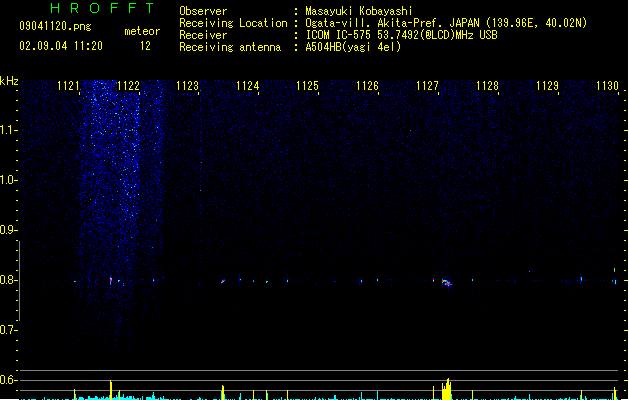Click the ICOM IC-575 receiver text
This screenshot has width=629, height=400.
(x=402, y=35)
